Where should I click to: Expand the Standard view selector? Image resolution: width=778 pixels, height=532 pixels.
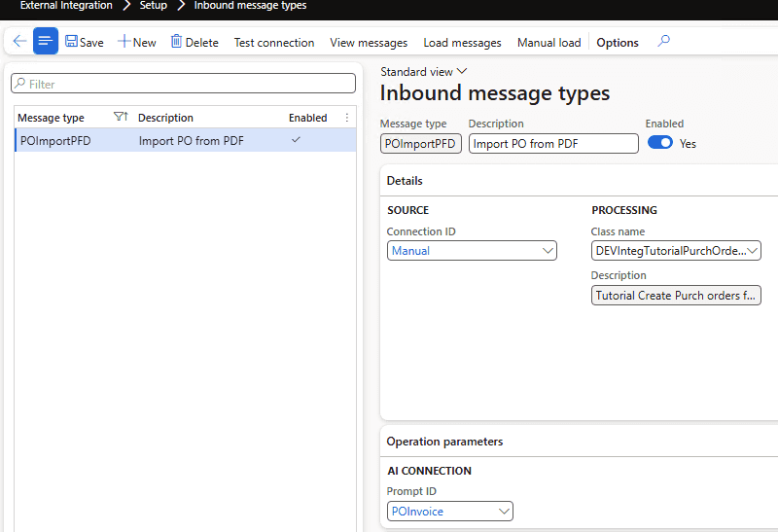pos(461,72)
